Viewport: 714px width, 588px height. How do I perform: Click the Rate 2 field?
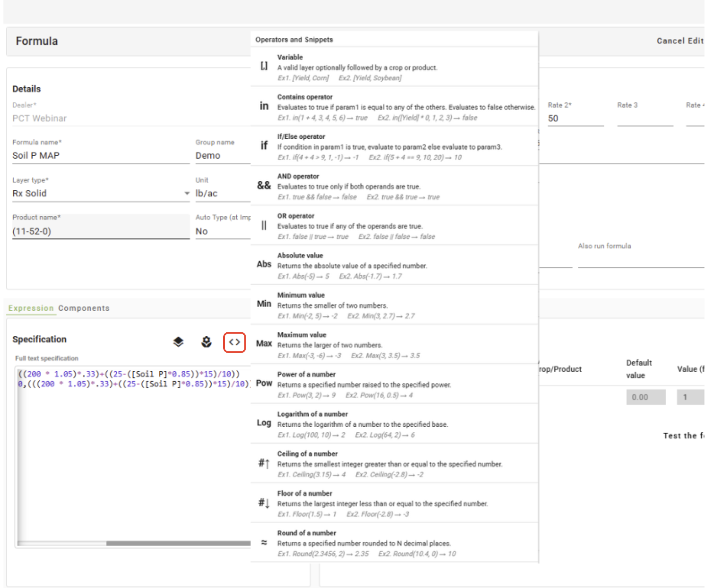[576, 119]
